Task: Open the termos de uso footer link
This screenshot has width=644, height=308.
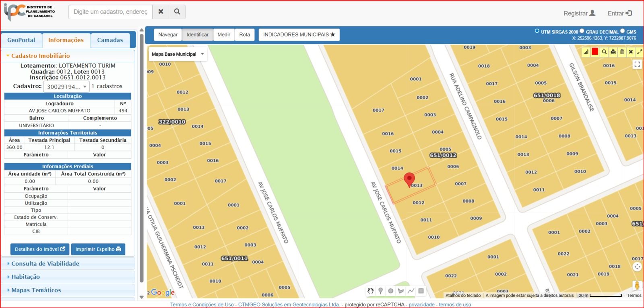Action: 455,305
